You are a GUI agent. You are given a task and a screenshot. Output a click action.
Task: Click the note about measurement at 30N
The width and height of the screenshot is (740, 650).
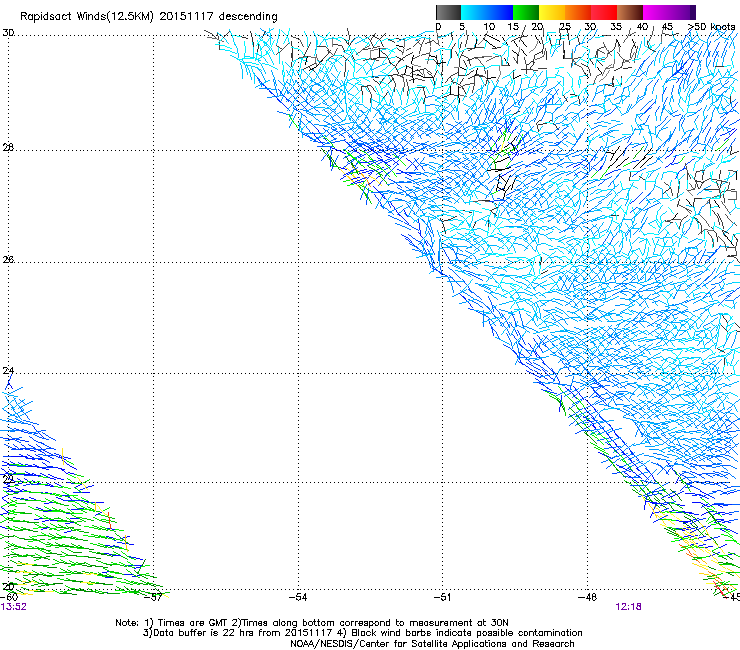pyautogui.click(x=370, y=623)
